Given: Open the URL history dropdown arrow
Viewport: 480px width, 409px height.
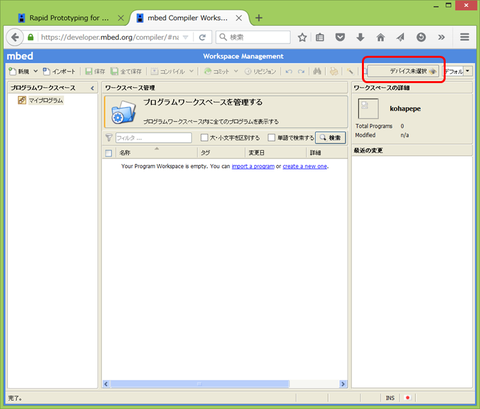Looking at the screenshot, I should tap(186, 37).
